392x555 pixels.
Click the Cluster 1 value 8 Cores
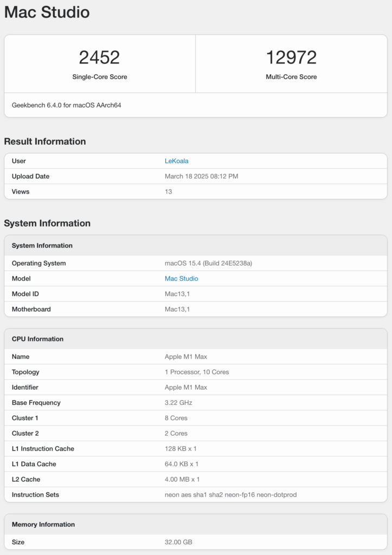176,418
